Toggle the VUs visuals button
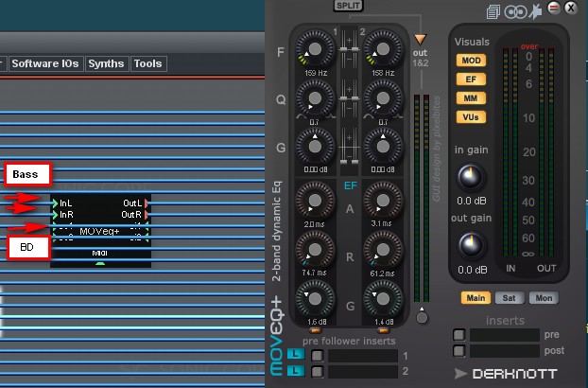588x388 pixels. [470, 117]
